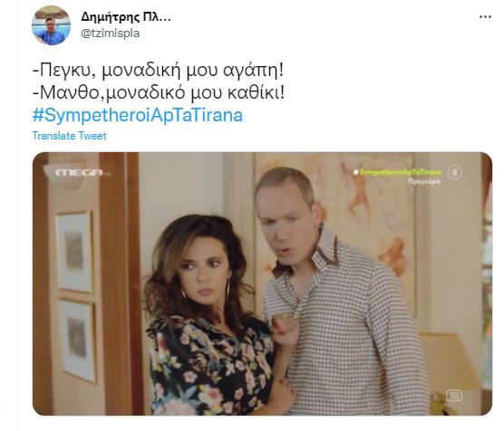Open the @tzimispla handle

tap(111, 34)
